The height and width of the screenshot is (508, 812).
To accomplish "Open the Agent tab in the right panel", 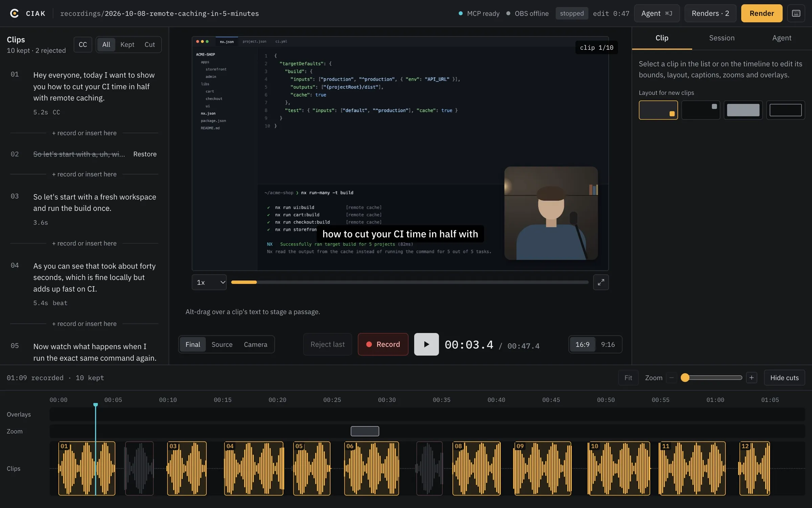I will [782, 38].
